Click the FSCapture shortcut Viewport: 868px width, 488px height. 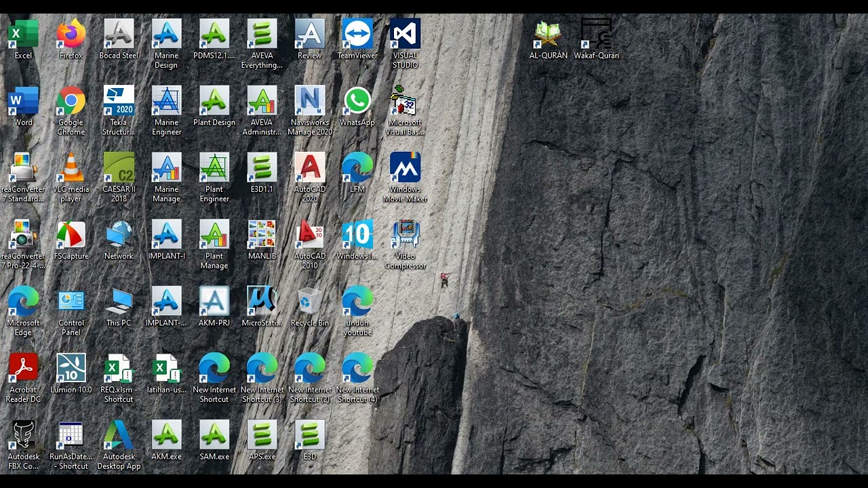(71, 235)
